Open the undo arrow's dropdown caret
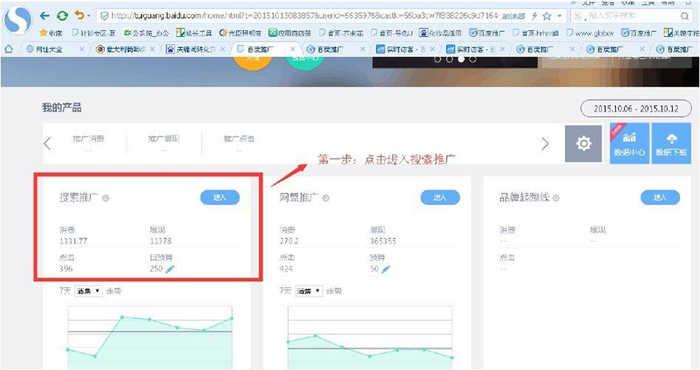Viewport: 700px width, 370px height. click(88, 16)
